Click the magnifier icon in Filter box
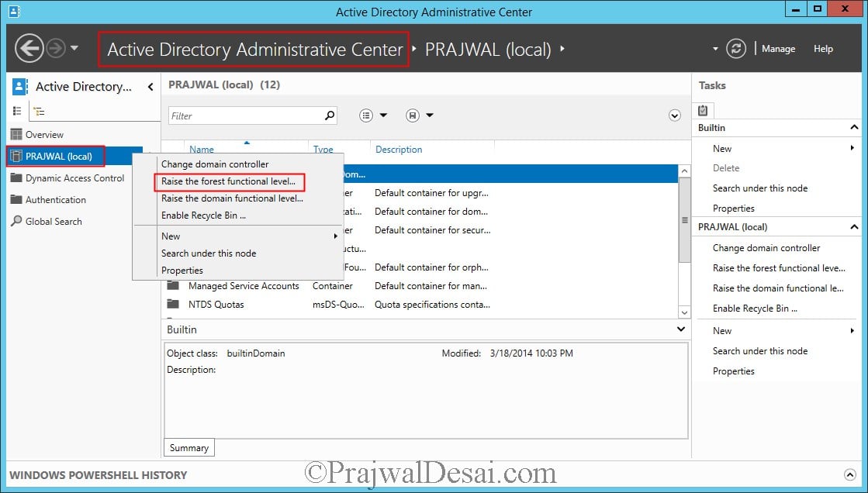This screenshot has width=868, height=493. (330, 115)
